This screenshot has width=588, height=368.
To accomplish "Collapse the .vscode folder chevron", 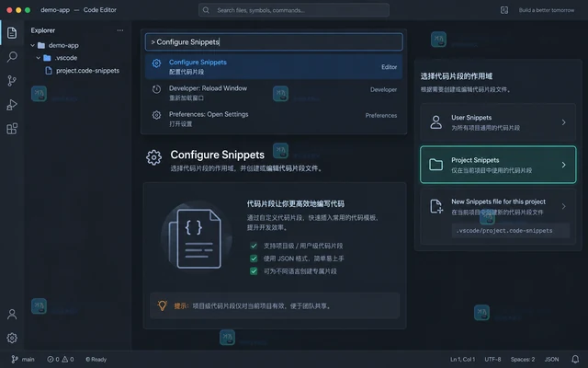I will tap(39, 58).
